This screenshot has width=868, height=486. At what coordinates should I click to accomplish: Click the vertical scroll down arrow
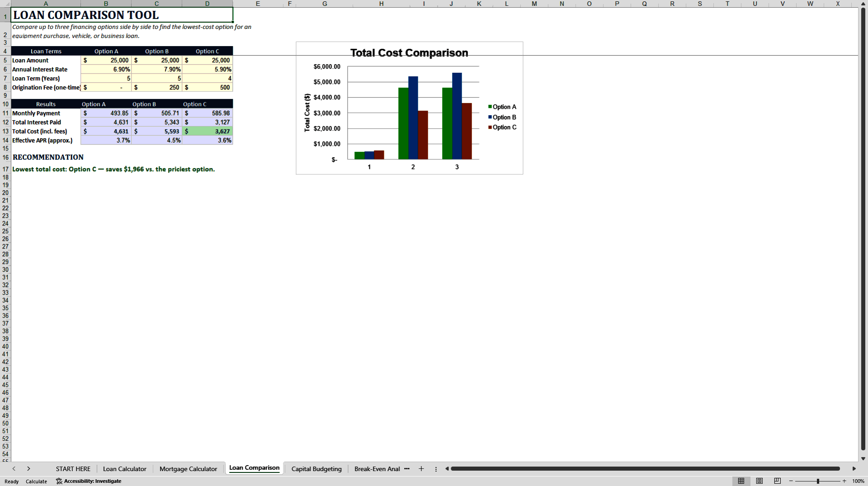pos(863,458)
